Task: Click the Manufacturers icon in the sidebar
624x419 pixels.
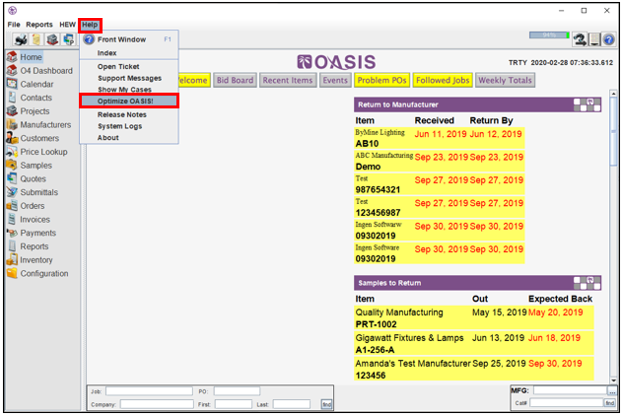Action: [x=12, y=124]
